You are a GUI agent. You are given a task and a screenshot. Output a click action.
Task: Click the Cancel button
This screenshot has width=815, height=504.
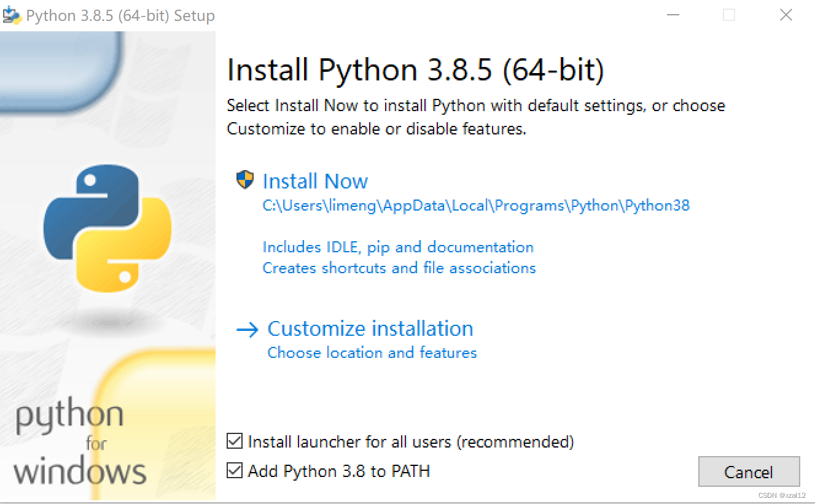coord(749,471)
